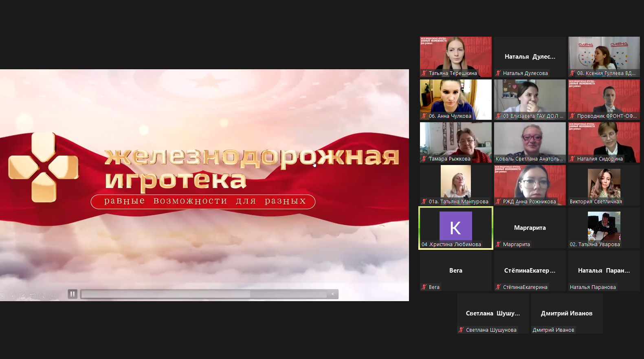Viewport: 644px width, 359px height.
Task: Click muted mic icon beside Татьяна Терешкина
Action: (424, 73)
